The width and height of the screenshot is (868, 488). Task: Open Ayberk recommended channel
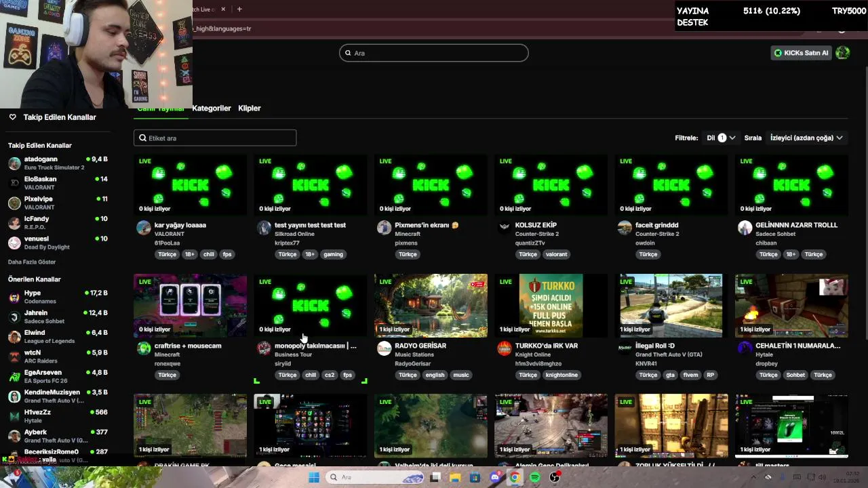tap(58, 436)
